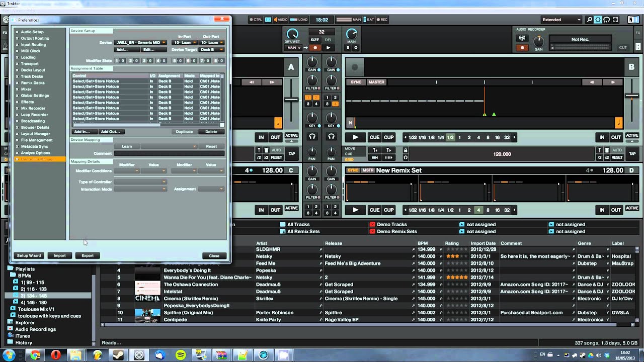Click Deck B orange keylock note icon
644x362 pixels.
pyautogui.click(x=619, y=122)
